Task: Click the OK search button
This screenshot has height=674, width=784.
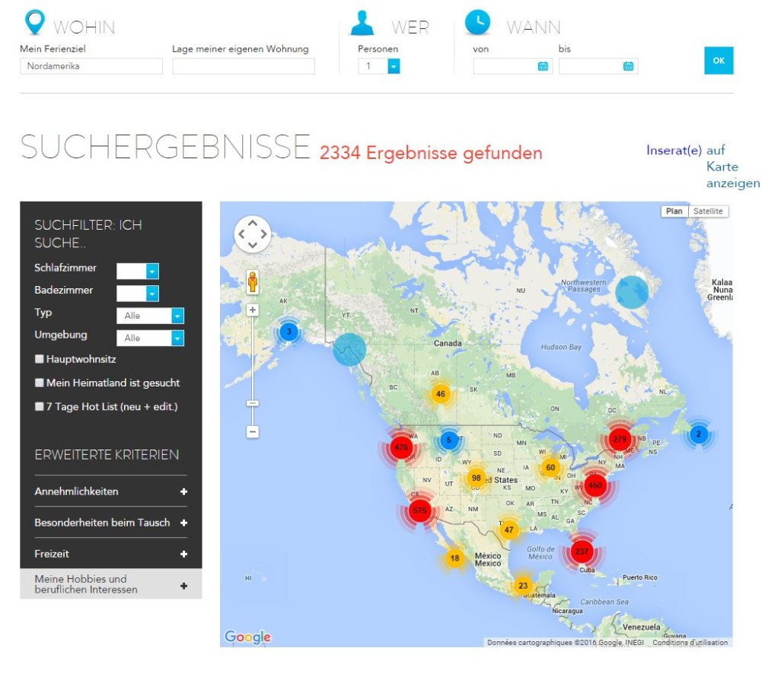Action: point(719,60)
